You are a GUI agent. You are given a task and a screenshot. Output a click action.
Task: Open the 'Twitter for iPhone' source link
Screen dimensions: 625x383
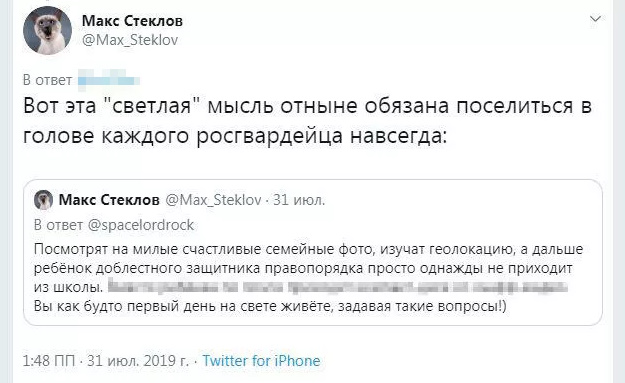(261, 361)
